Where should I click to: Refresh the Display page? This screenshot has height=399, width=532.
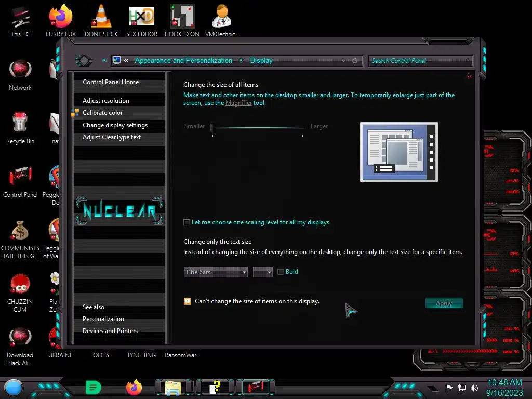pos(355,61)
